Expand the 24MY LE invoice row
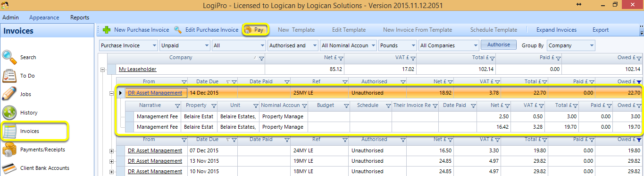Image resolution: width=644 pixels, height=176 pixels. [x=112, y=150]
